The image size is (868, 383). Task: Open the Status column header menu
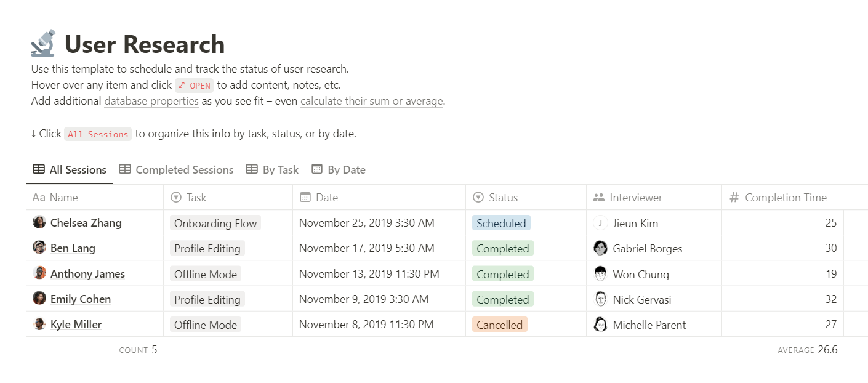[503, 198]
